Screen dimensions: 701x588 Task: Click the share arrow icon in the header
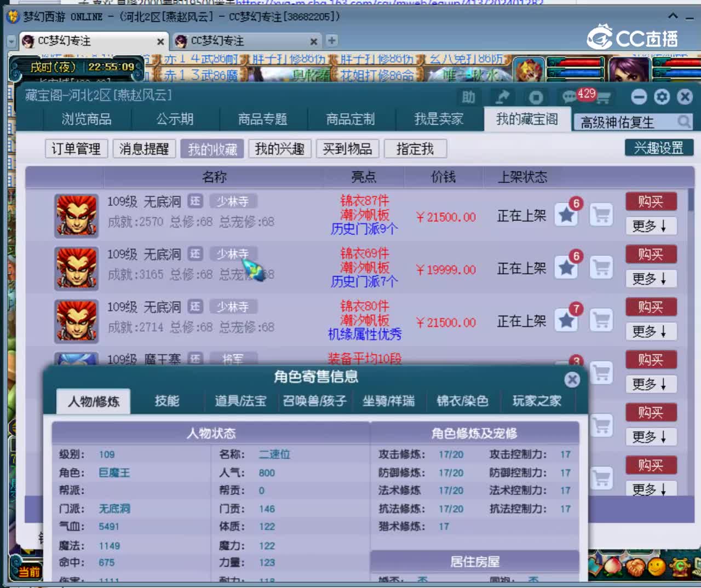coord(502,97)
